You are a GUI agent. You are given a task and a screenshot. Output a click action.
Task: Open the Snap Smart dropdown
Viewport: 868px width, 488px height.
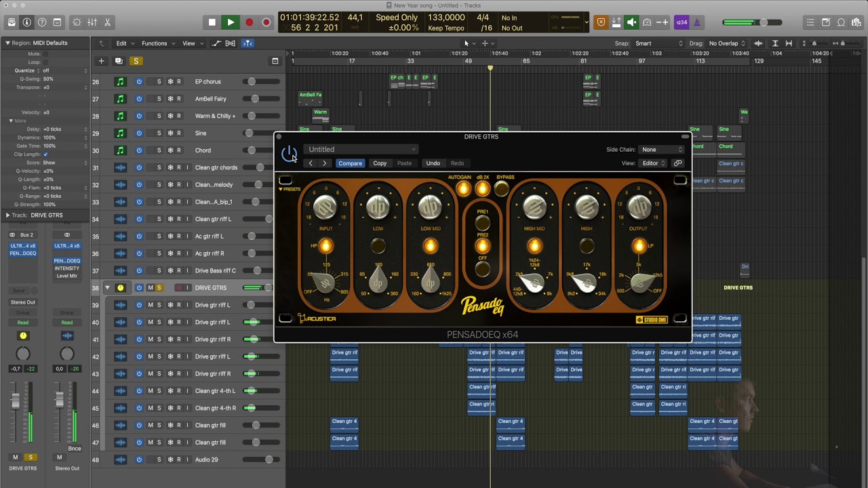pos(658,43)
